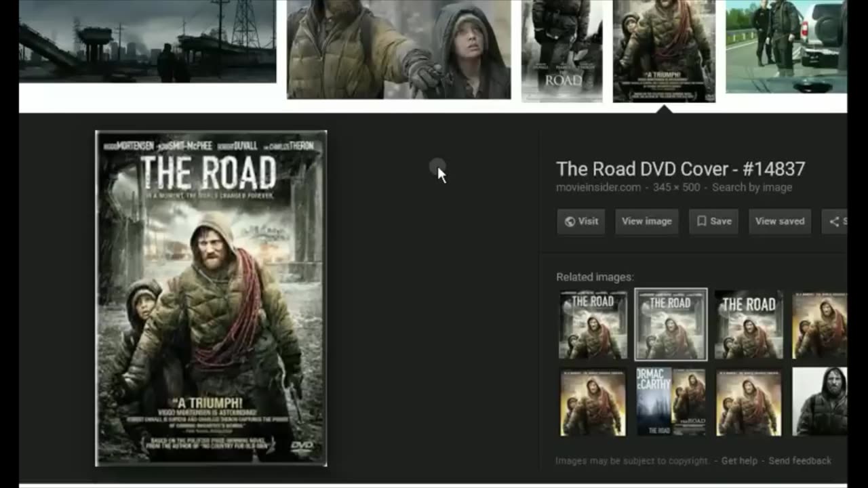Open View image button
The height and width of the screenshot is (488, 868).
[647, 221]
